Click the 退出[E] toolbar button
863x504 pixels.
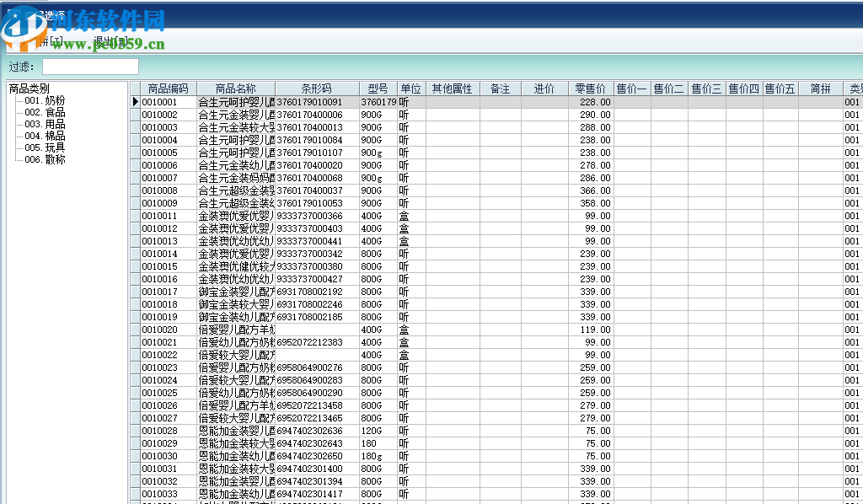click(110, 40)
